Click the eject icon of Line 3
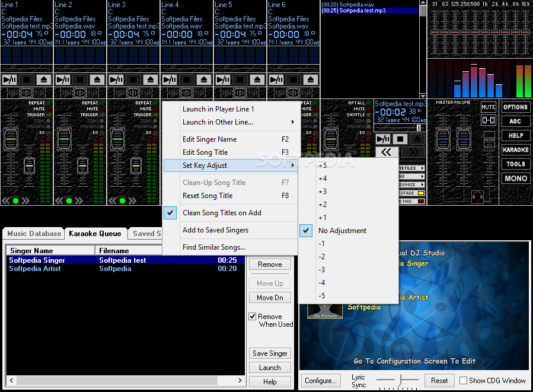 coord(150,80)
